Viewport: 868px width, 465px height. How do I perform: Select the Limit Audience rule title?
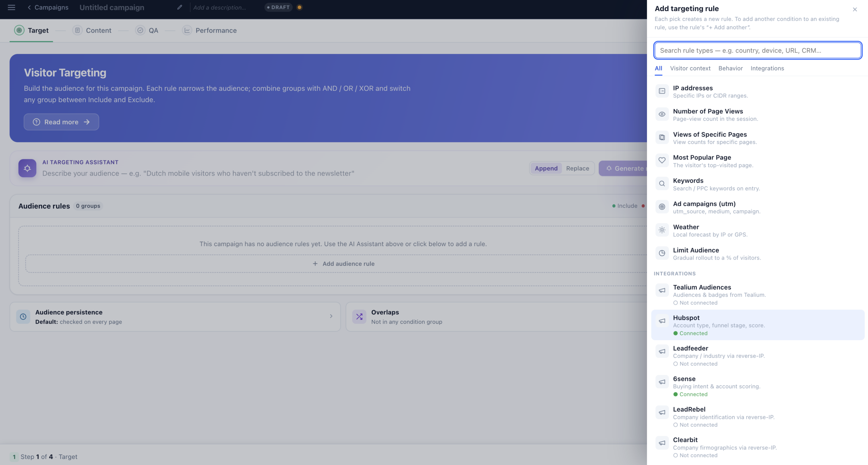[696, 250]
